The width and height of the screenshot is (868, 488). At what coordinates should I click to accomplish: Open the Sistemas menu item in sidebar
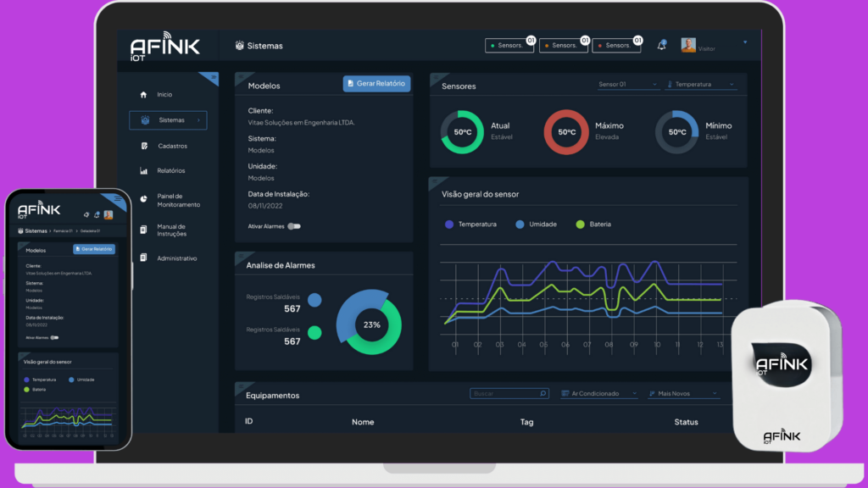(168, 120)
